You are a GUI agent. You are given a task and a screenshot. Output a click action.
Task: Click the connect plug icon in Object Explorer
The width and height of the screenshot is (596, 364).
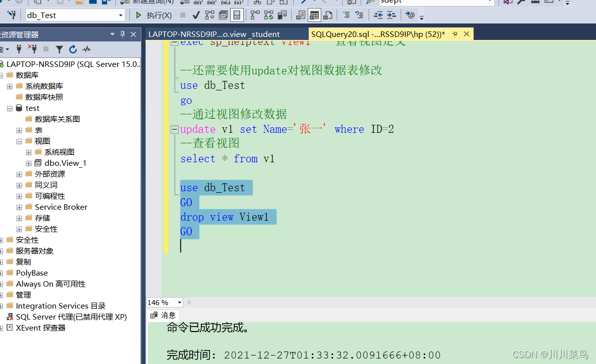[19, 49]
